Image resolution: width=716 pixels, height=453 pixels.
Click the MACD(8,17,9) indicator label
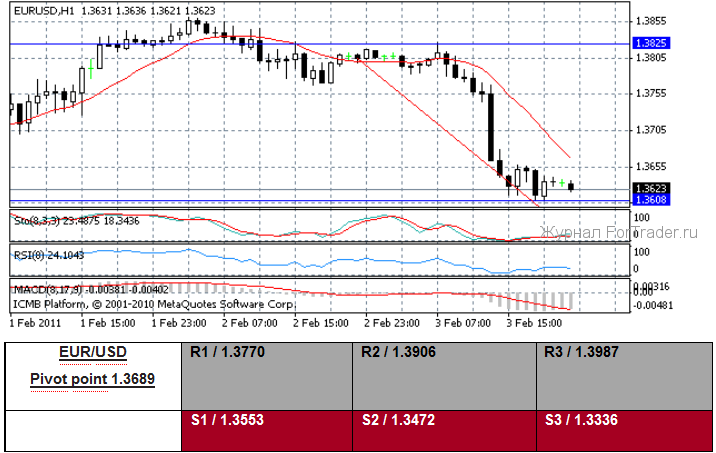tap(91, 290)
